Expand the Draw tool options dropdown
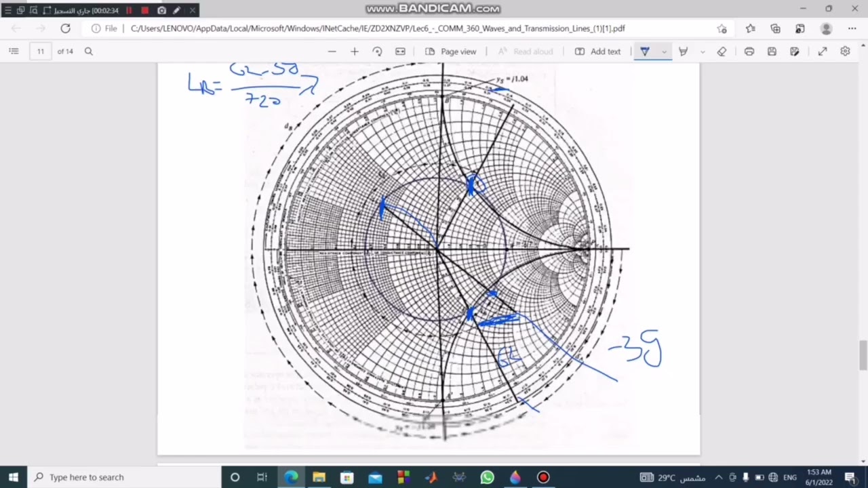 click(x=664, y=52)
